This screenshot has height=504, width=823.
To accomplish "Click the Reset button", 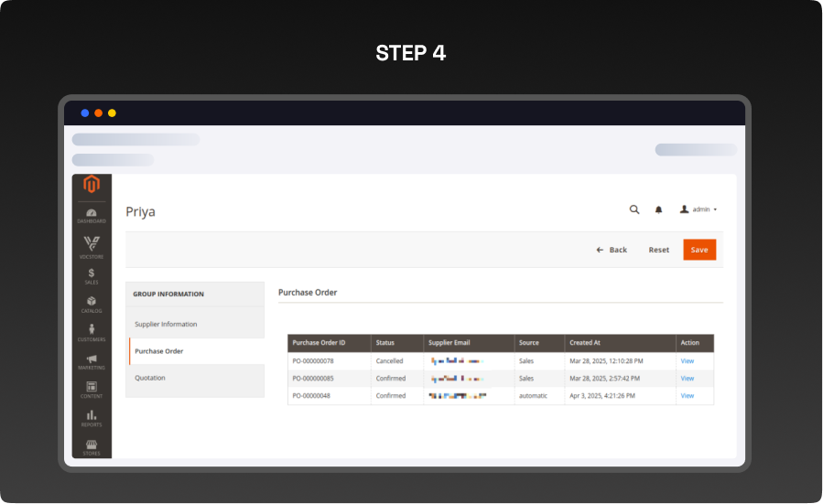I will [659, 250].
